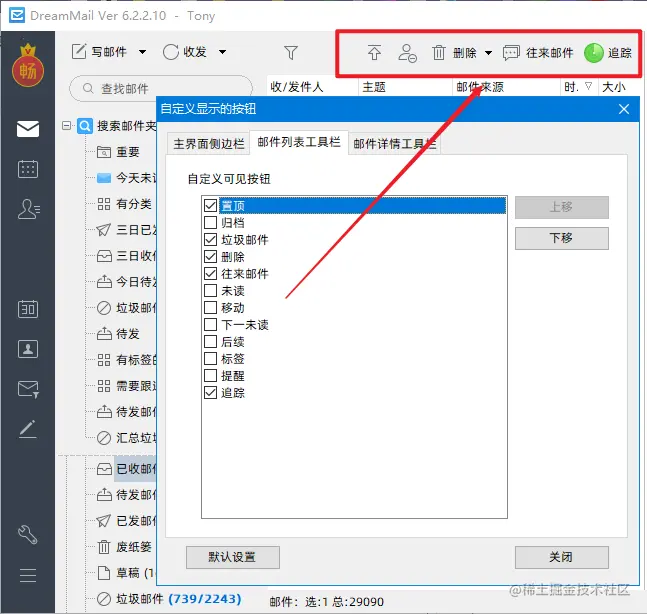Click the junk sender person icon
This screenshot has height=614, width=647.
pyautogui.click(x=407, y=53)
